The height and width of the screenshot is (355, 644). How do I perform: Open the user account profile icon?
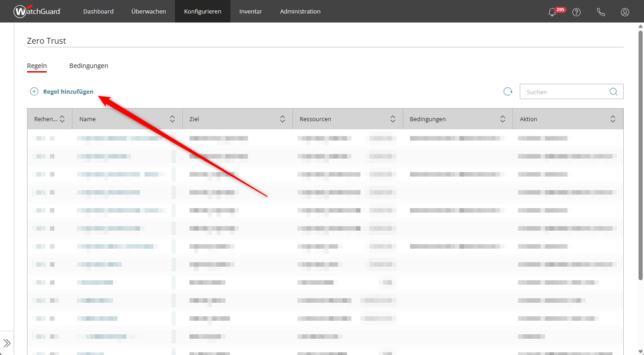point(625,12)
